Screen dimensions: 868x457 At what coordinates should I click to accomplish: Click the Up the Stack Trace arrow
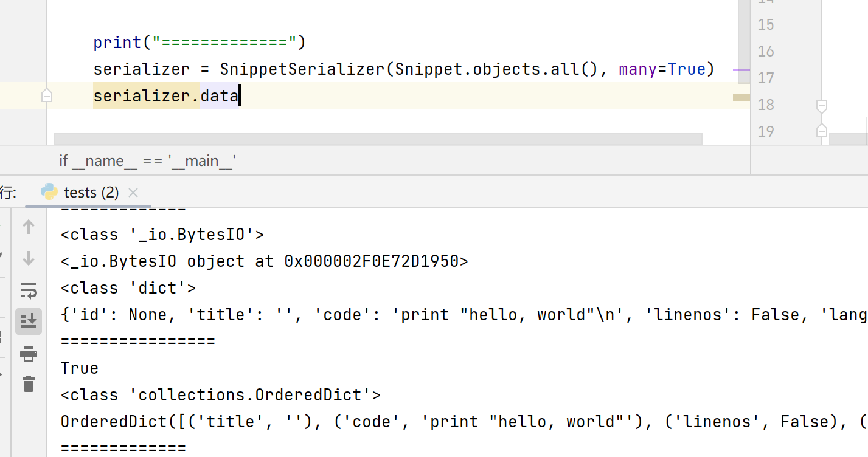click(29, 227)
